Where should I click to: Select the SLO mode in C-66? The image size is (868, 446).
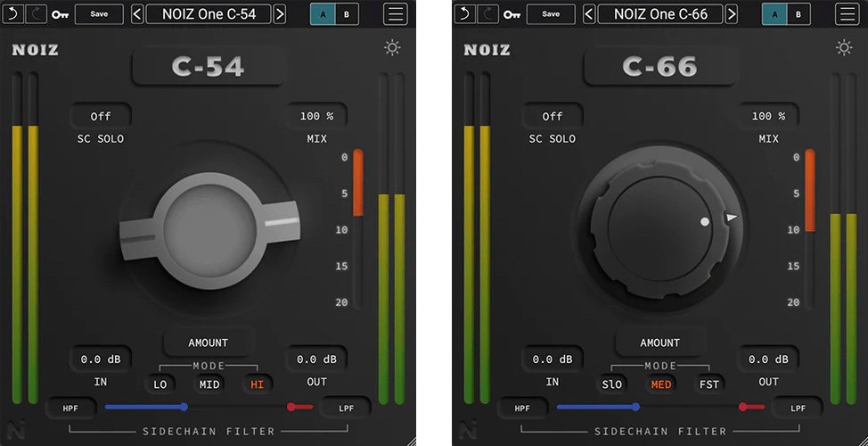click(611, 384)
